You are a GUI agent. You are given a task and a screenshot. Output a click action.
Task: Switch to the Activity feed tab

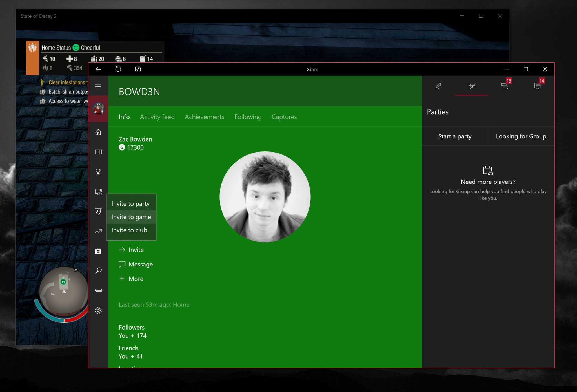coord(157,117)
